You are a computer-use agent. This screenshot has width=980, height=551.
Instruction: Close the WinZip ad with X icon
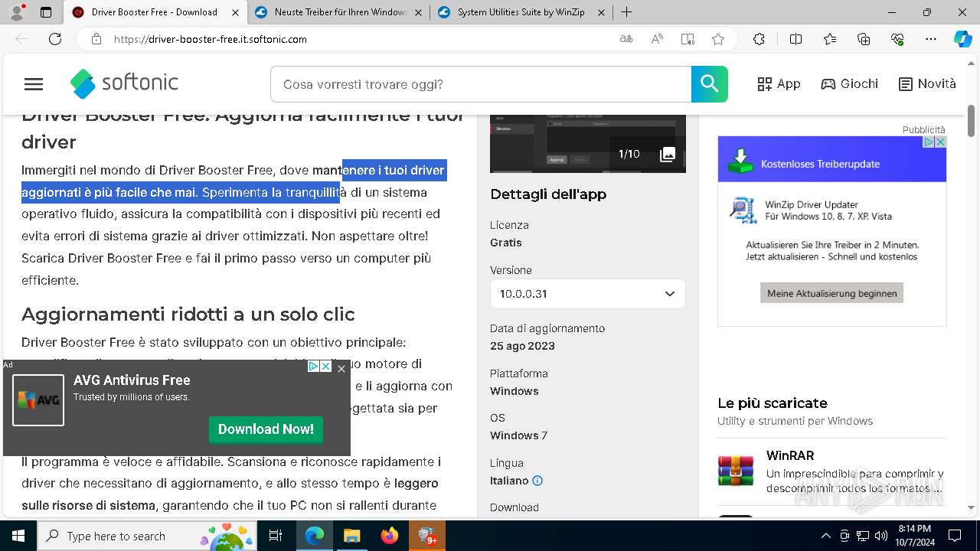[941, 142]
